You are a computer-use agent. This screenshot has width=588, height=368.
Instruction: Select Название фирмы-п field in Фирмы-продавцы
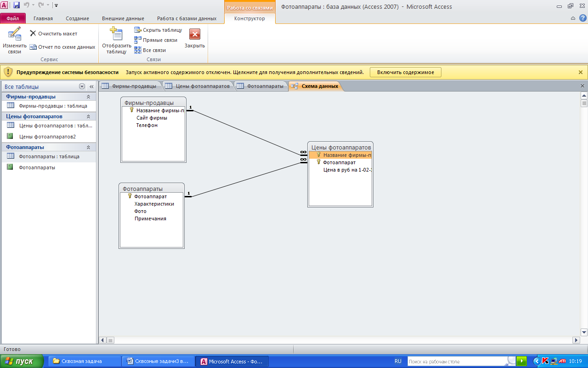(x=154, y=110)
